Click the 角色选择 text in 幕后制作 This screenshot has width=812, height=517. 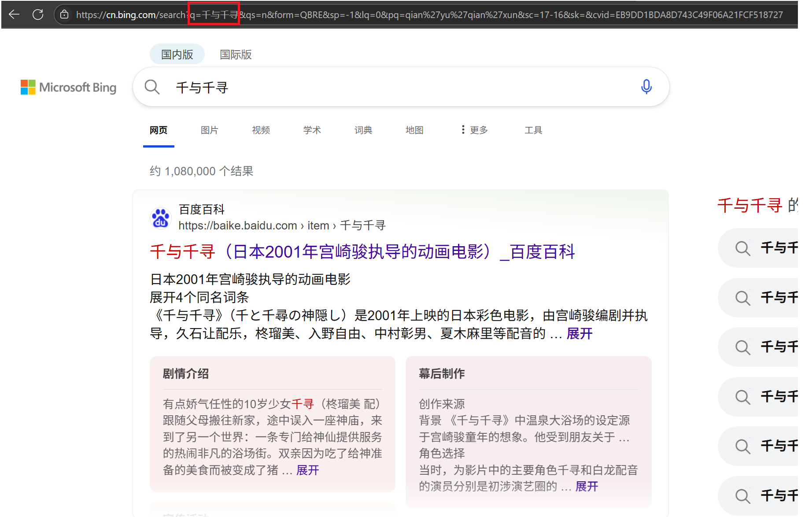click(x=442, y=453)
